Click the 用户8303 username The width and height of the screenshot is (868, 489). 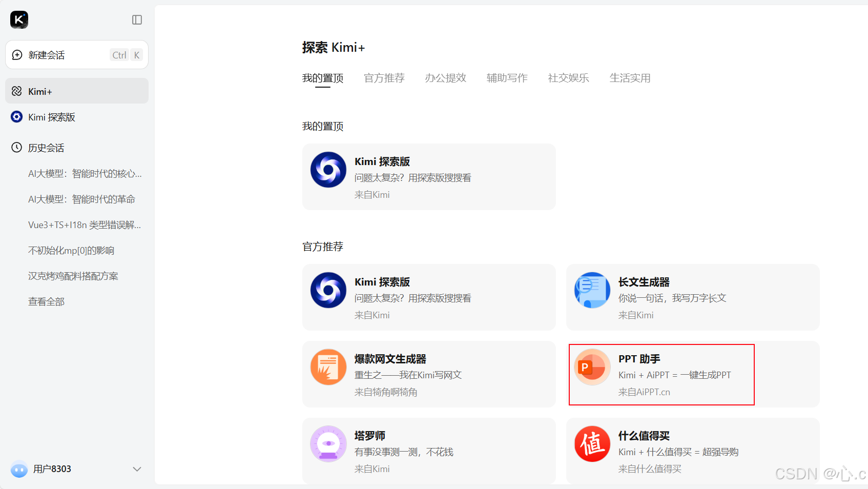pos(52,469)
